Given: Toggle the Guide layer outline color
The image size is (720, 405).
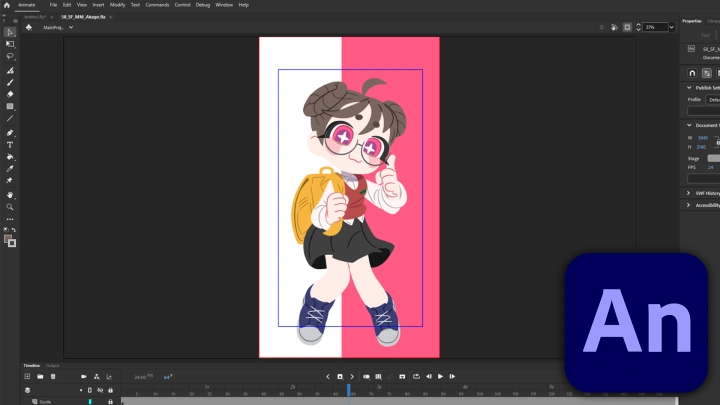Looking at the screenshot, I should pyautogui.click(x=90, y=402).
